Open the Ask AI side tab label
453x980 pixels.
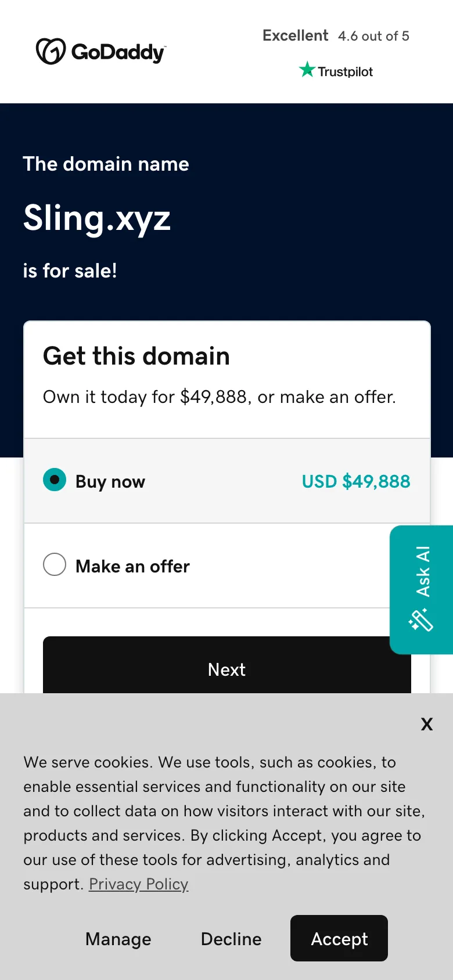coord(423,571)
